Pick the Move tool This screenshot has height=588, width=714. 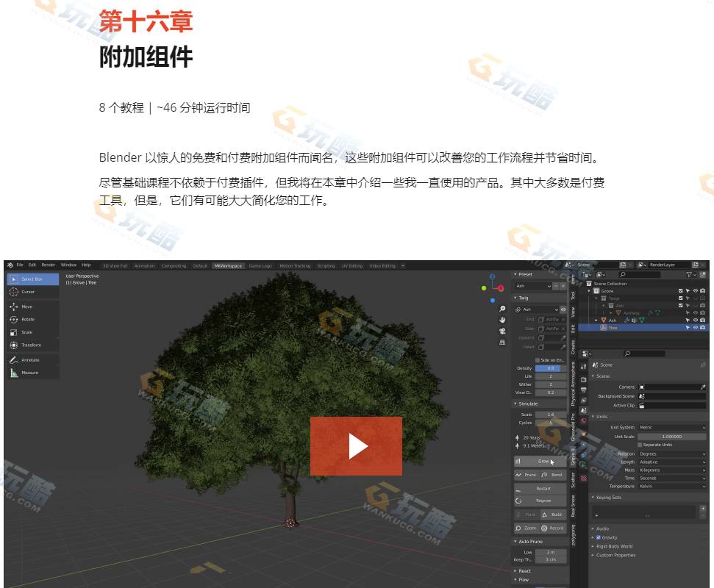click(x=33, y=306)
